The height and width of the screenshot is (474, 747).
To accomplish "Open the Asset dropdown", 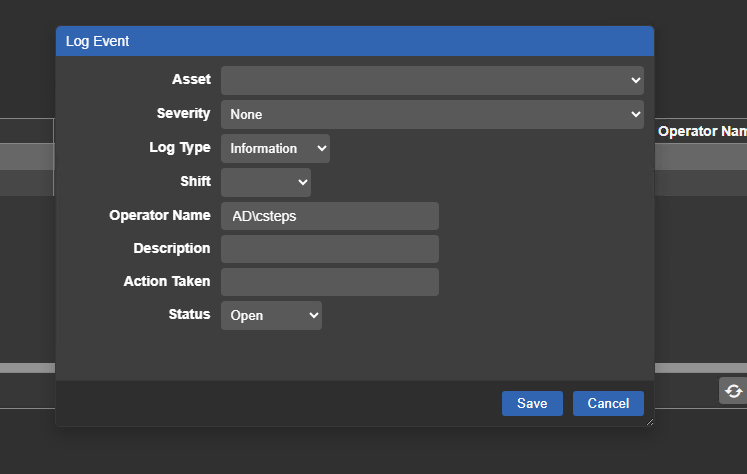I will point(432,80).
